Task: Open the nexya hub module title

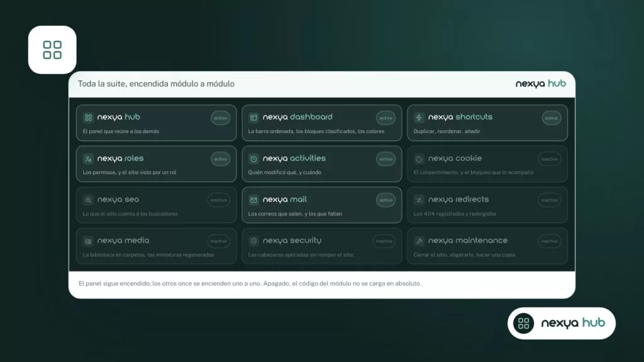Action: point(119,117)
